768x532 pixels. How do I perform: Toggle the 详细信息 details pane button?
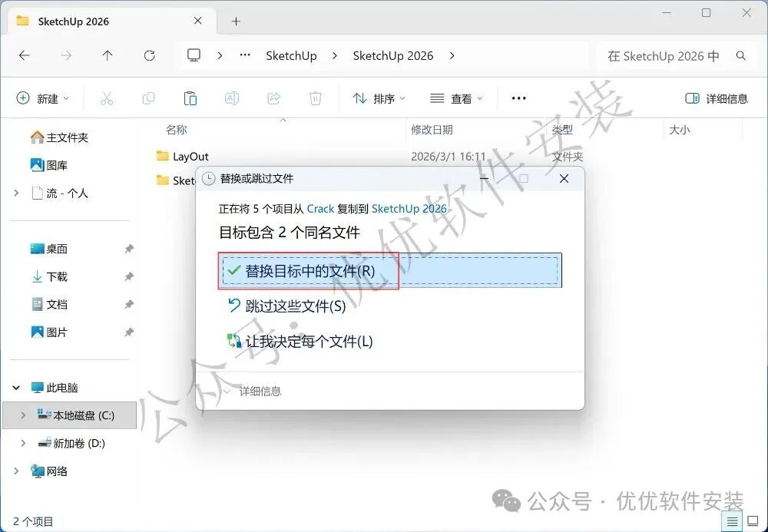coord(716,98)
